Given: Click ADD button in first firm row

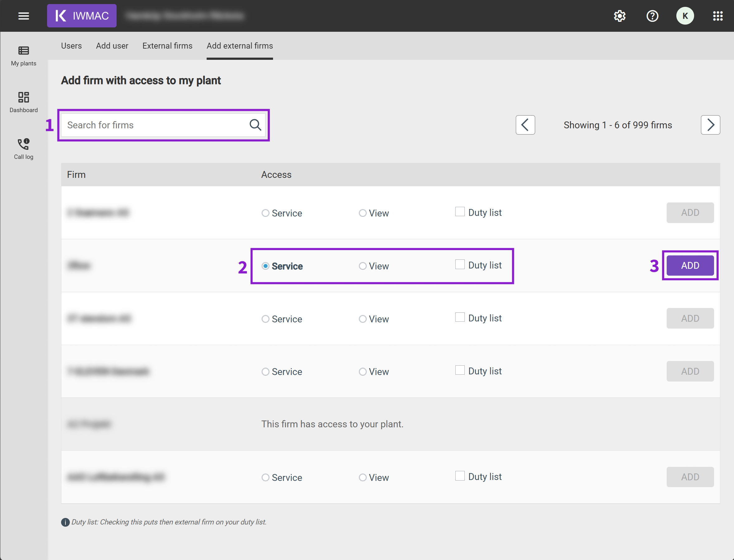Looking at the screenshot, I should point(690,213).
